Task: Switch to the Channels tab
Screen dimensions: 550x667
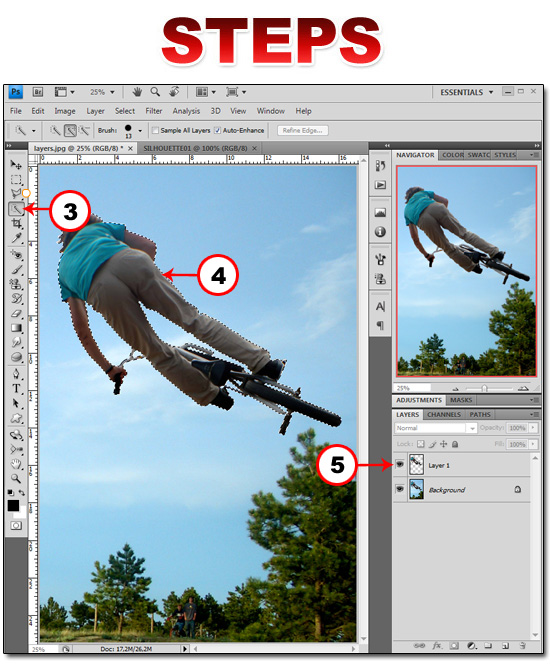Action: [444, 414]
